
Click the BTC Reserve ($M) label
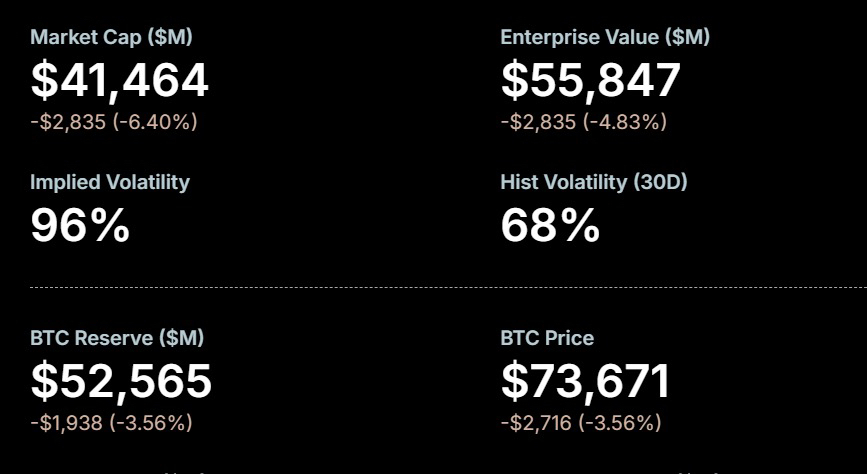click(117, 338)
